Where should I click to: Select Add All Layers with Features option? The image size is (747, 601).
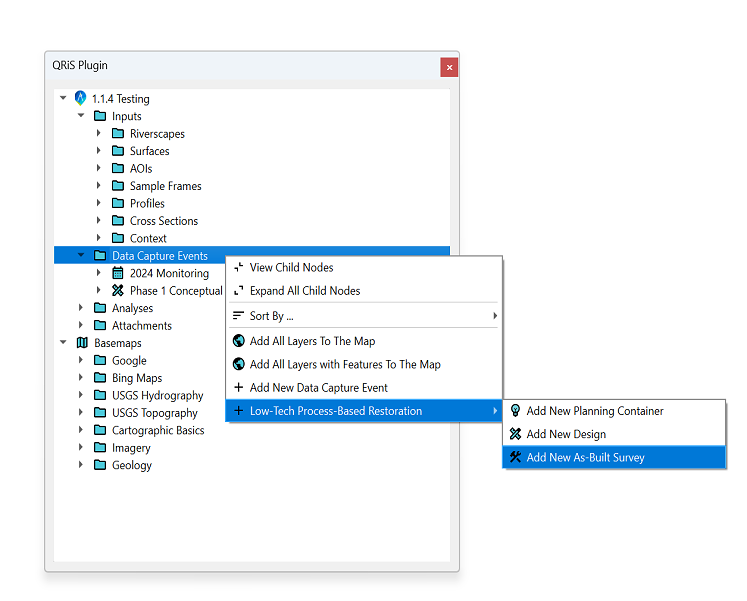(364, 364)
